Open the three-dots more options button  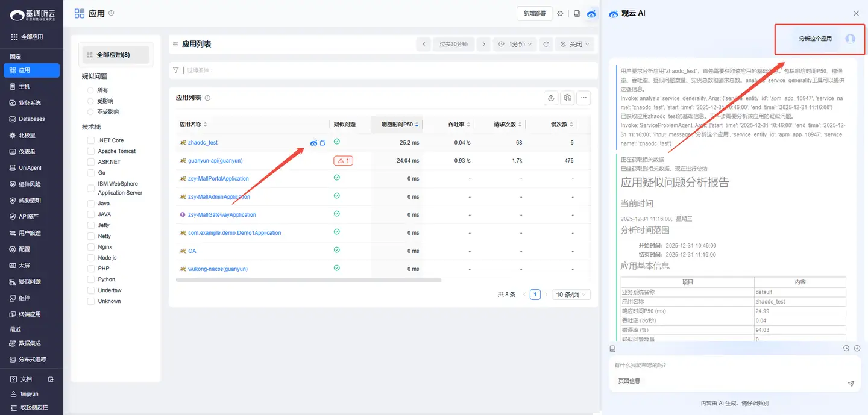point(583,98)
